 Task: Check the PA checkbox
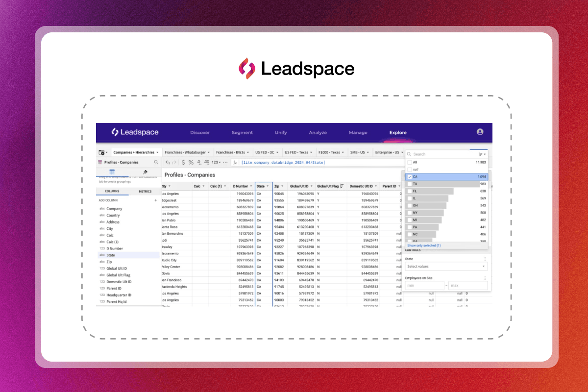(x=410, y=227)
